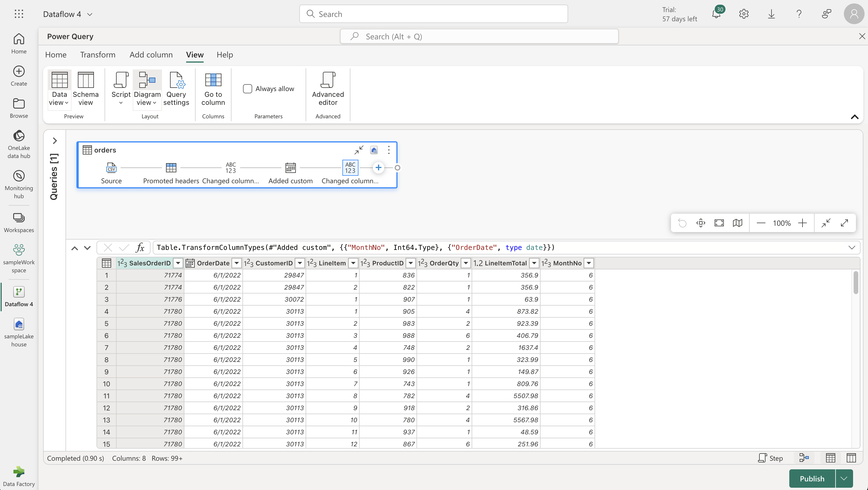Toggle diagram view in status bar
Viewport: 868px width, 490px height.
click(804, 458)
